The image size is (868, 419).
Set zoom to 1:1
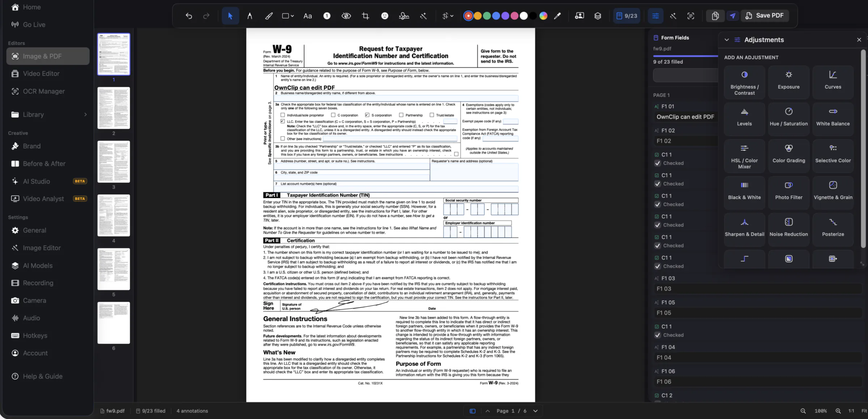tap(851, 411)
